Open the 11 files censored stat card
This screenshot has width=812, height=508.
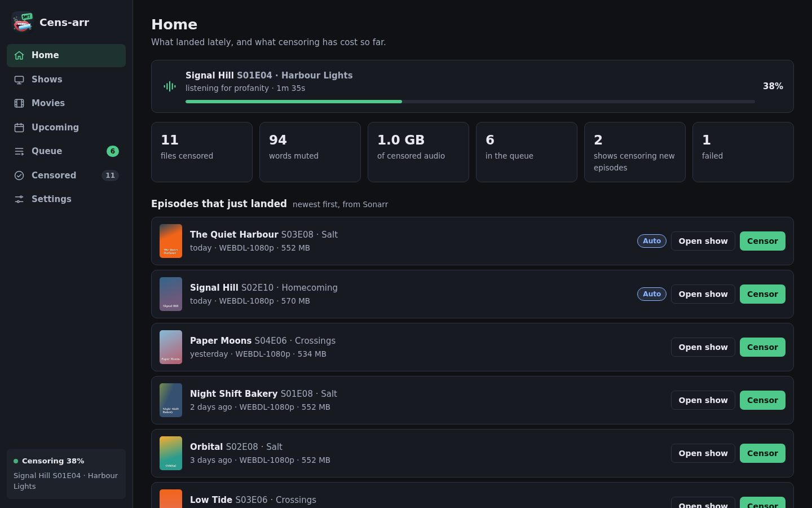click(202, 152)
